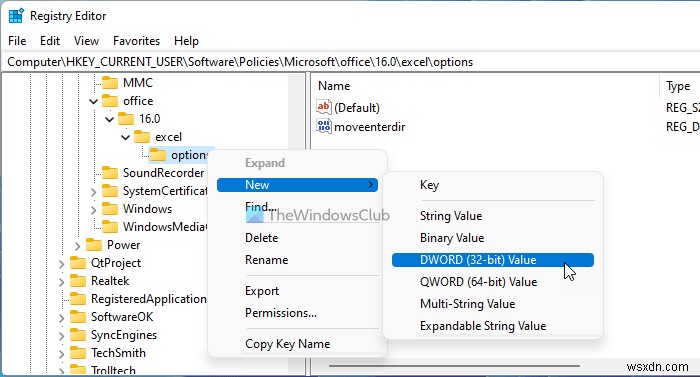
Task: Click the options folder icon
Action: [x=158, y=155]
